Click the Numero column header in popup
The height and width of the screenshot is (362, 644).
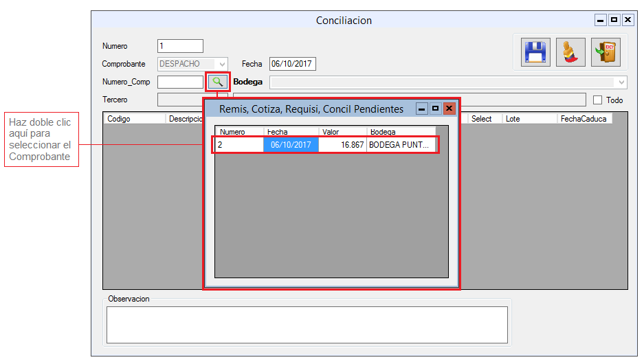point(238,131)
